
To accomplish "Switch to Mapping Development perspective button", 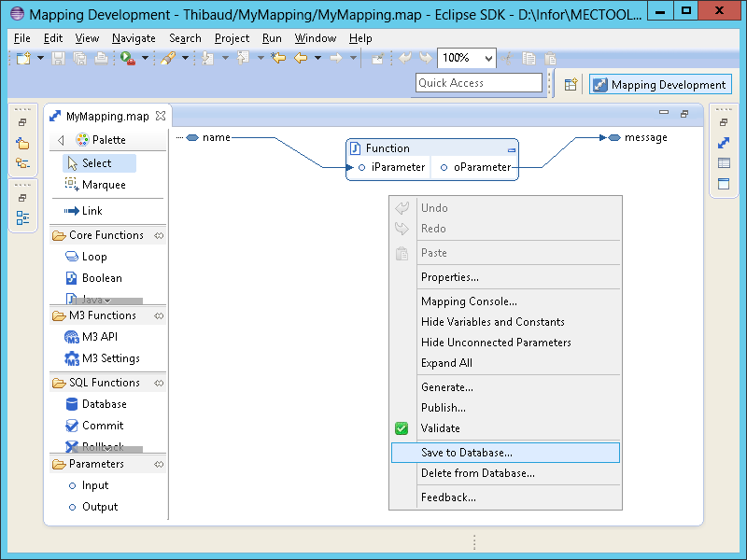I will pos(659,85).
